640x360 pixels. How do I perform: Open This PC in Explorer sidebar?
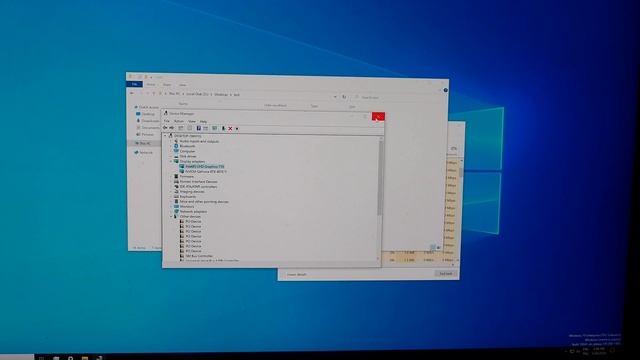(145, 143)
